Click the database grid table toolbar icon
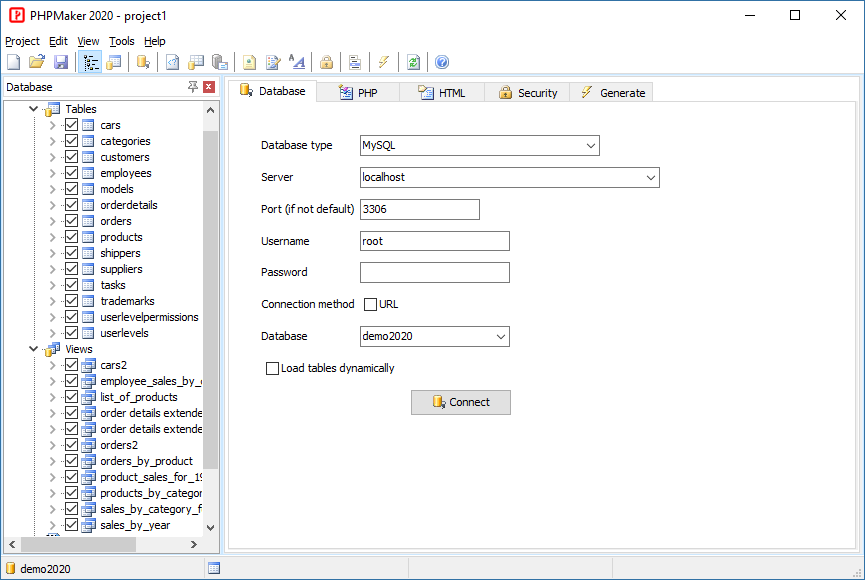This screenshot has width=865, height=580. pyautogui.click(x=196, y=62)
